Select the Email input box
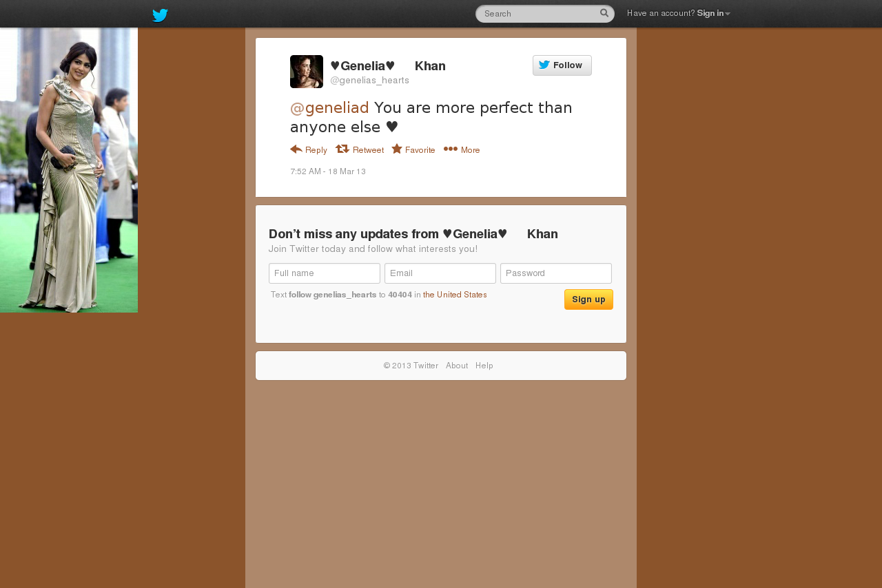The width and height of the screenshot is (882, 588). [440, 273]
